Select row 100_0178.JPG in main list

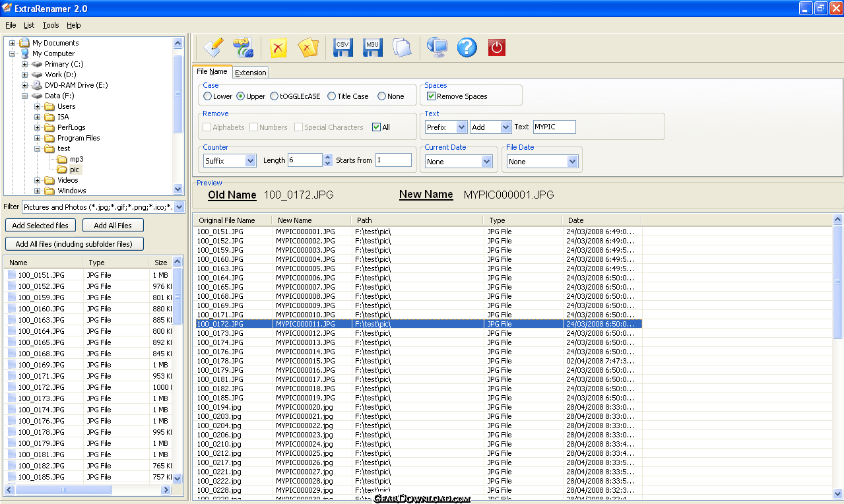(x=418, y=361)
